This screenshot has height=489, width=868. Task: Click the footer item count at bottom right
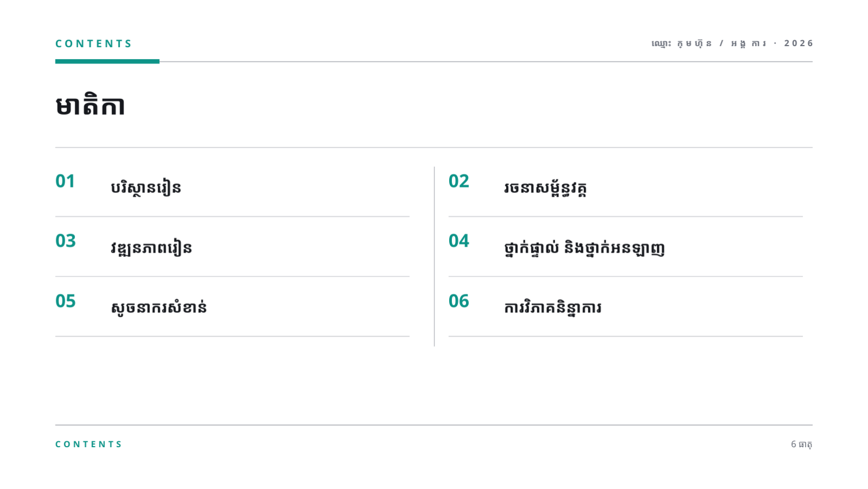(x=802, y=444)
